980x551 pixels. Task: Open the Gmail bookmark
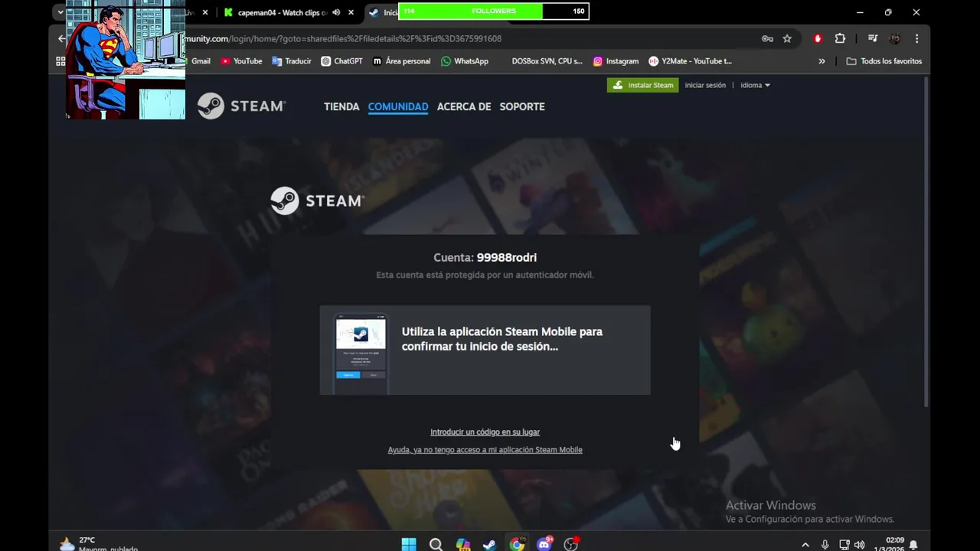[201, 61]
